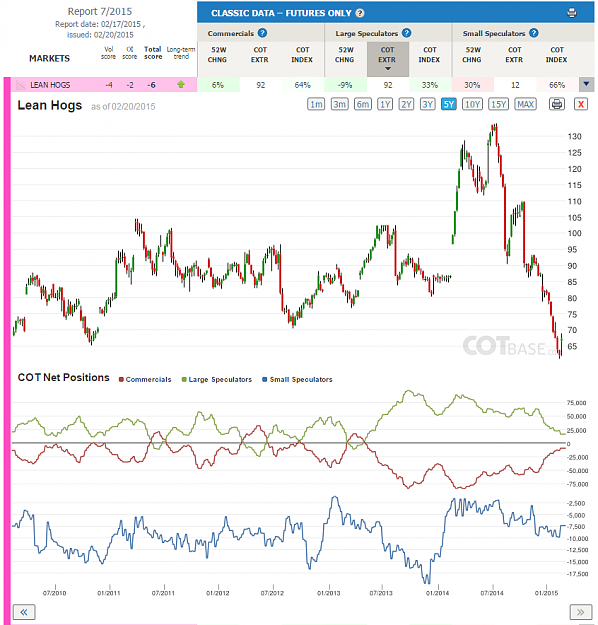Expand the Lean Hogs row dropdown arrow

[x=586, y=85]
